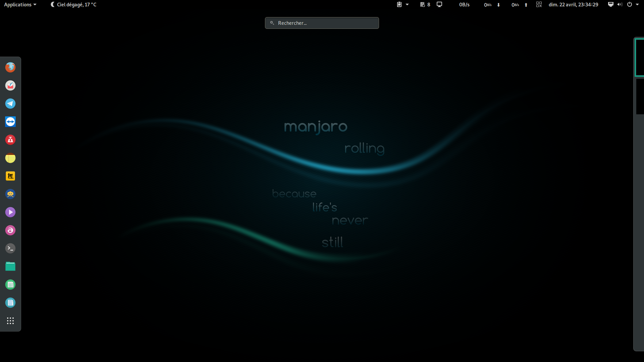The width and height of the screenshot is (644, 362).
Task: Click the Rechercher search field
Action: (322, 23)
